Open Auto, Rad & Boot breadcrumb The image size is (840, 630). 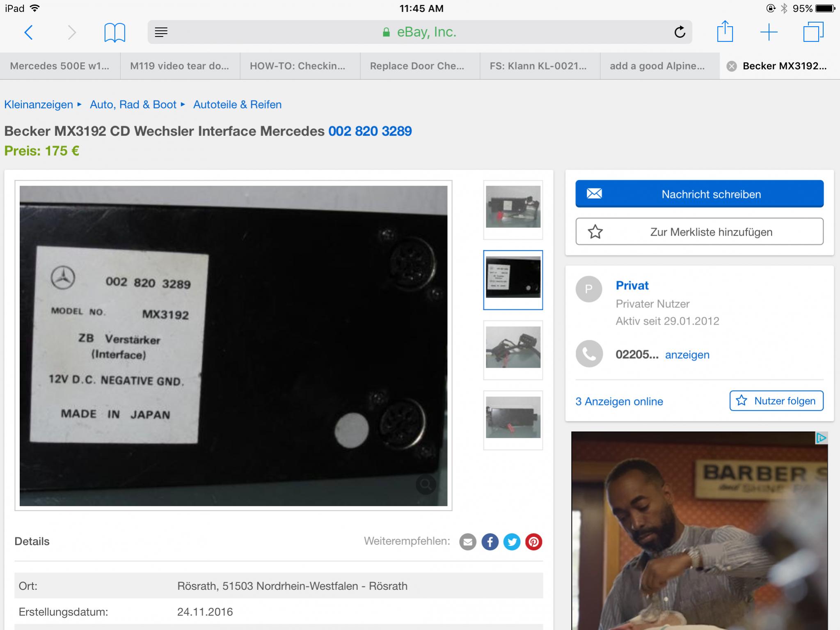(x=133, y=105)
